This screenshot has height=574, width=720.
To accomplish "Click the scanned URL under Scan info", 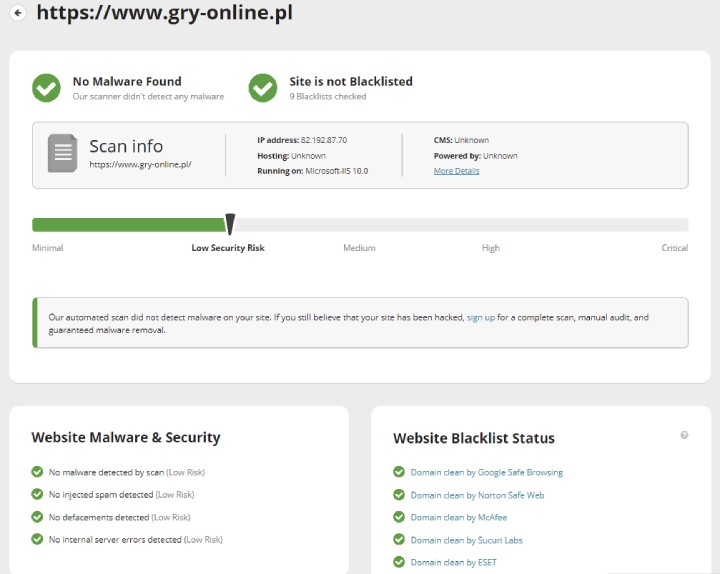I will point(140,164).
